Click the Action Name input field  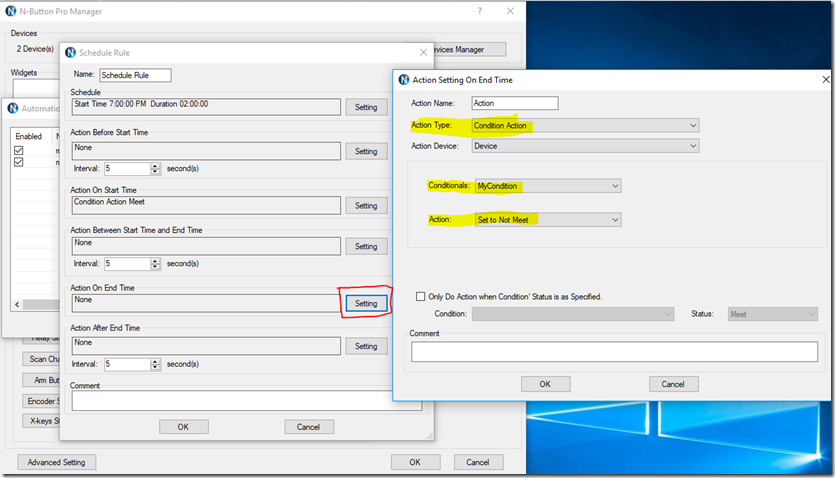(x=515, y=103)
